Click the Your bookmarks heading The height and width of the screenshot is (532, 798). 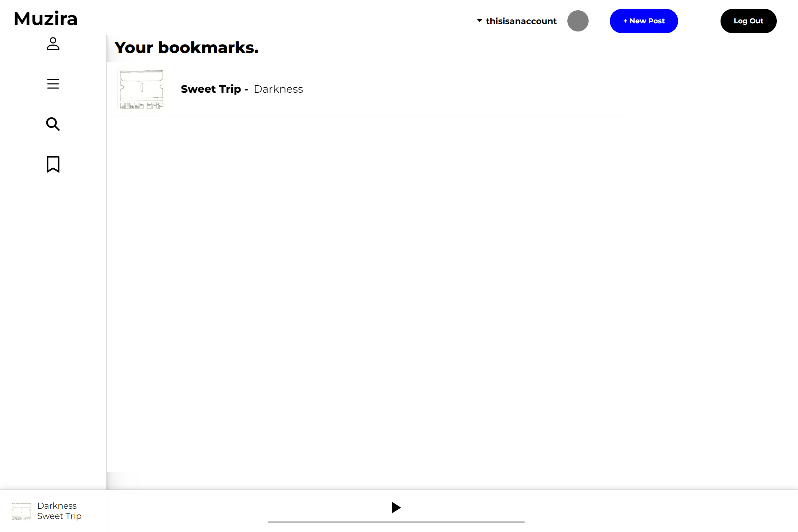[x=186, y=48]
